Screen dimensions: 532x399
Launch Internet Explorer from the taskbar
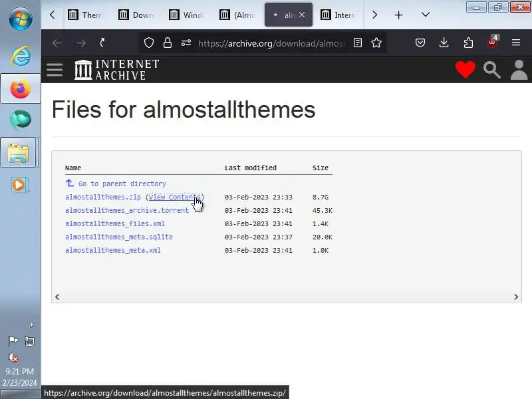click(x=21, y=55)
